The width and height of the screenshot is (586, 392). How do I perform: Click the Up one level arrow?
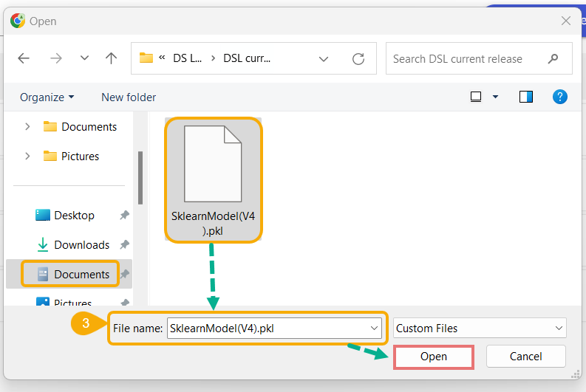[x=111, y=58]
